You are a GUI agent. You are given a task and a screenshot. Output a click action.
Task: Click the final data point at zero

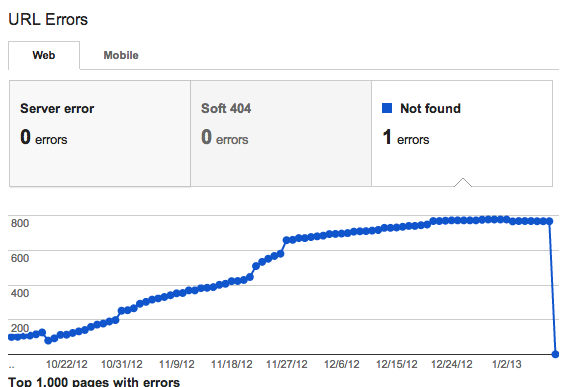555,354
